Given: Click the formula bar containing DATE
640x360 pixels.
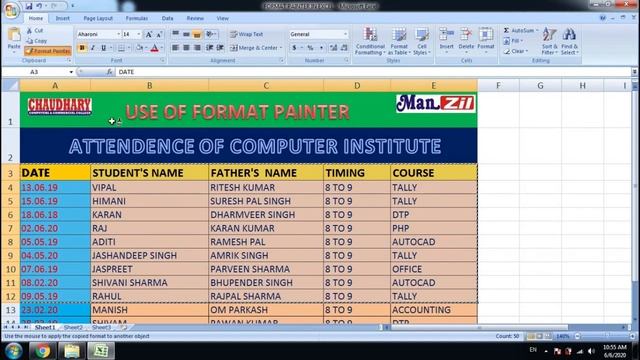Looking at the screenshot, I should tap(373, 72).
